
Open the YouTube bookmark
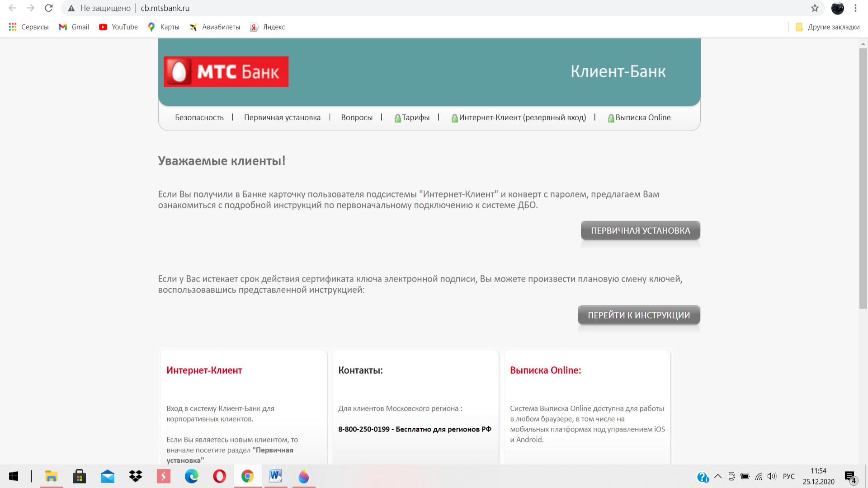click(x=118, y=27)
